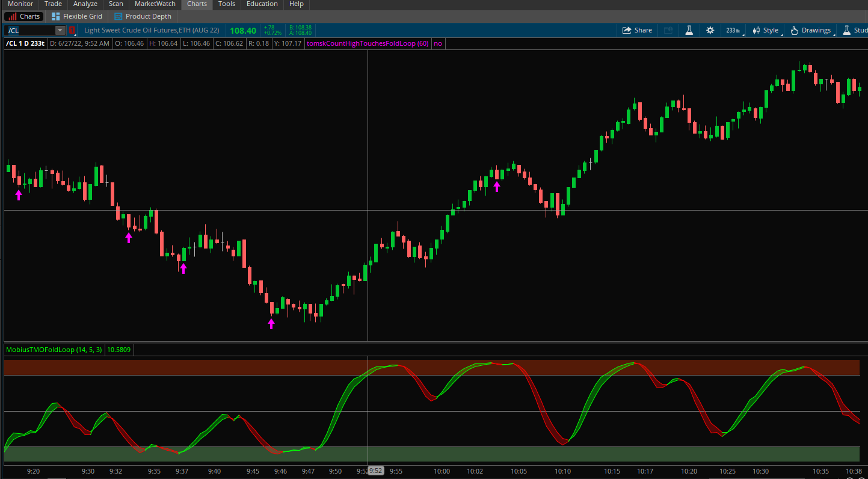Open the Monitor tab
This screenshot has height=479, width=868.
(20, 4)
